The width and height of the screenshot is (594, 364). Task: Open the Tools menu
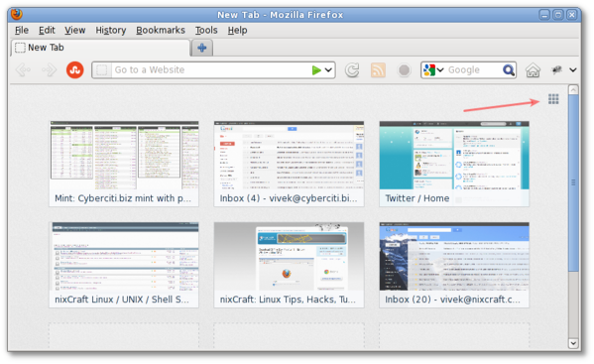tap(206, 31)
